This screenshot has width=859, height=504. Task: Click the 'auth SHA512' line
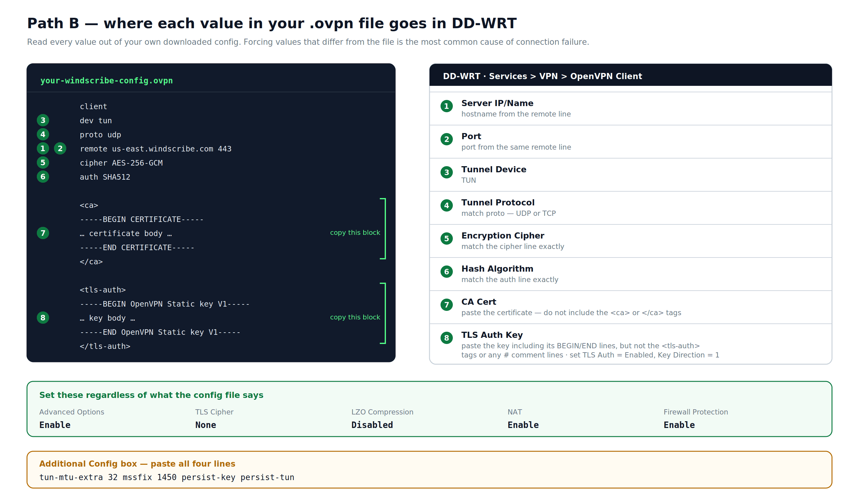pyautogui.click(x=105, y=177)
